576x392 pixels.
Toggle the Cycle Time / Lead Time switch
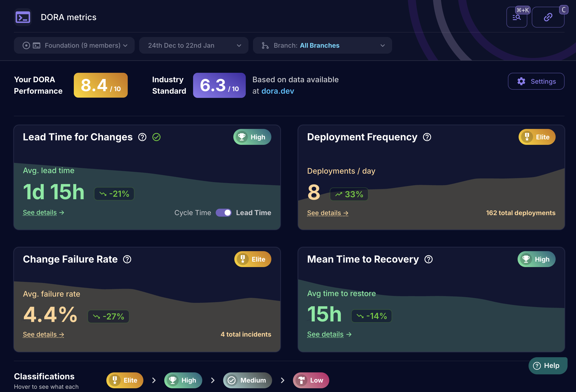coord(223,213)
